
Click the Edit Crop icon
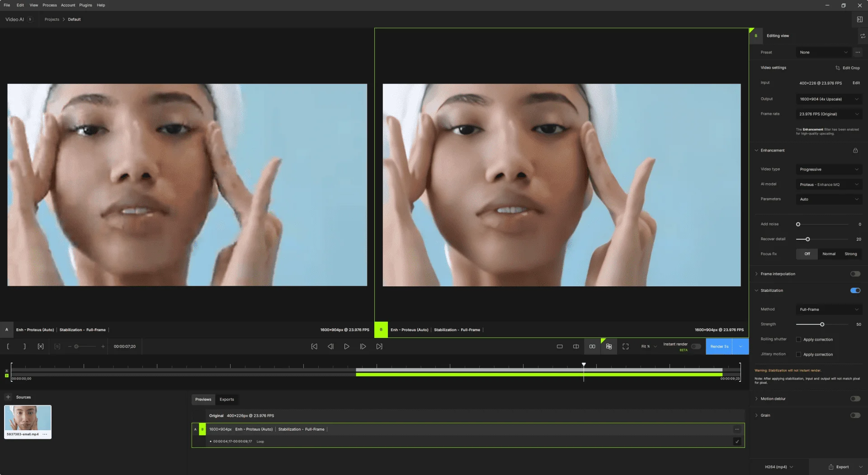point(838,68)
